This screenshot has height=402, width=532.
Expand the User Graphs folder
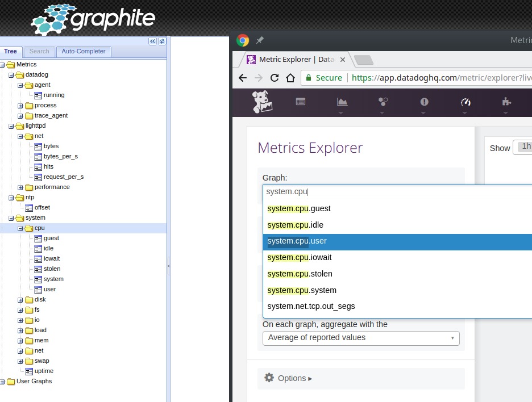point(2,382)
